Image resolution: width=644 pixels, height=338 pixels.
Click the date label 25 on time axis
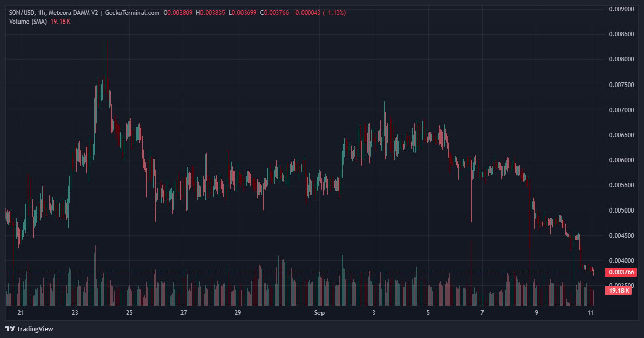tap(129, 313)
